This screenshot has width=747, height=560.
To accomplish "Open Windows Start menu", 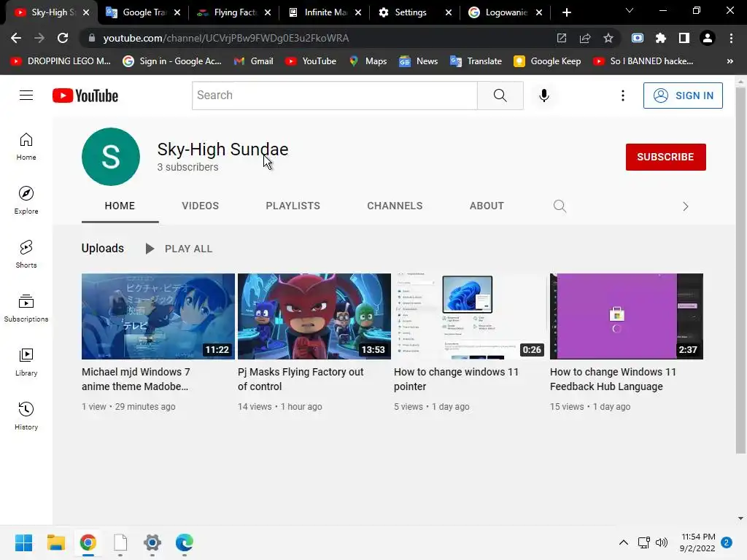I will pyautogui.click(x=23, y=542).
